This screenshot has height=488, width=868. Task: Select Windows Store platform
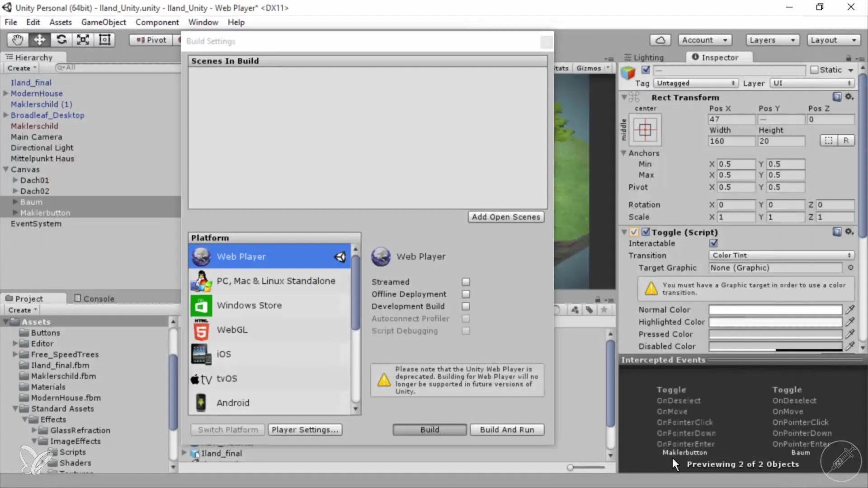click(x=269, y=305)
